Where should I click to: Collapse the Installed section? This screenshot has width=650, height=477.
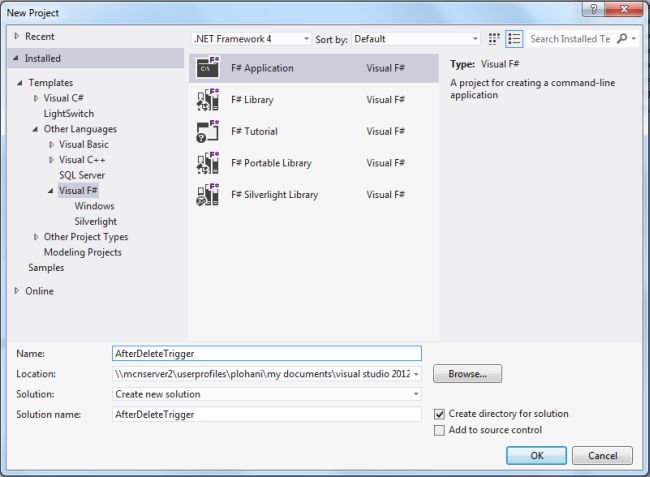[16, 58]
